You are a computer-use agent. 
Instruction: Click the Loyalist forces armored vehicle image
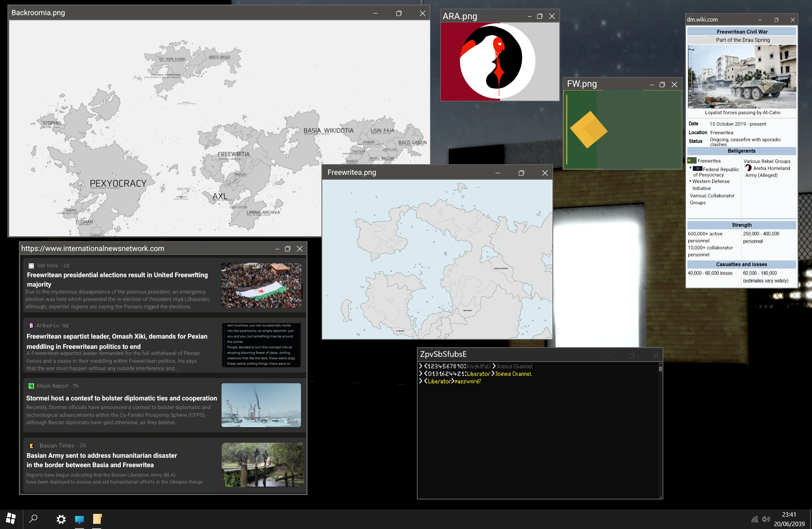pos(742,77)
